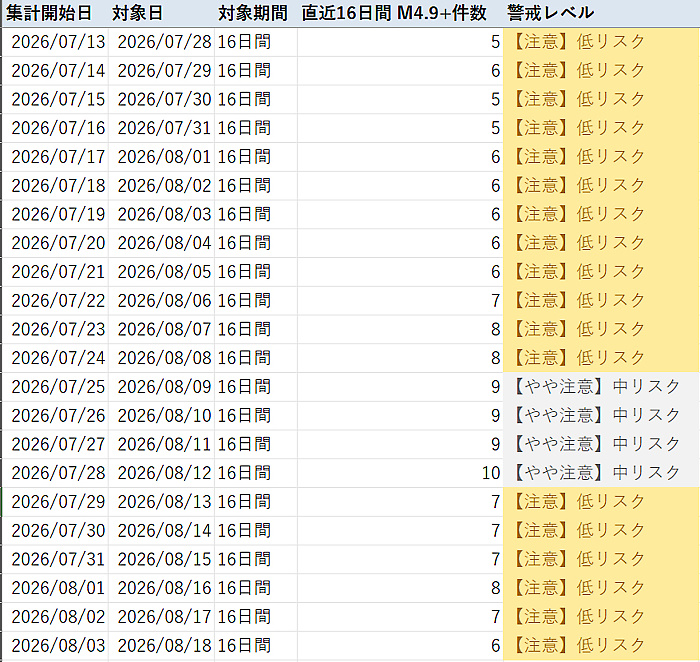Select 中リスク cell in 2026/08/09 row
The width and height of the screenshot is (700, 662).
pos(601,387)
